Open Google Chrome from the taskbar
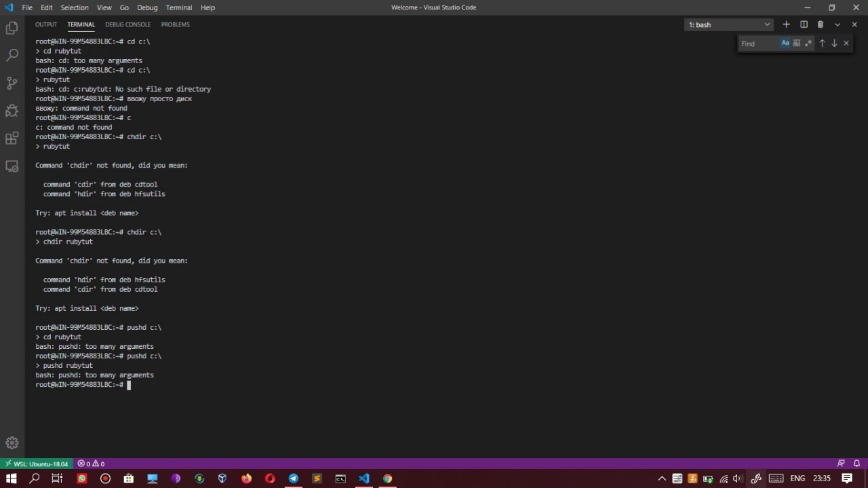The width and height of the screenshot is (868, 488). coord(387,478)
